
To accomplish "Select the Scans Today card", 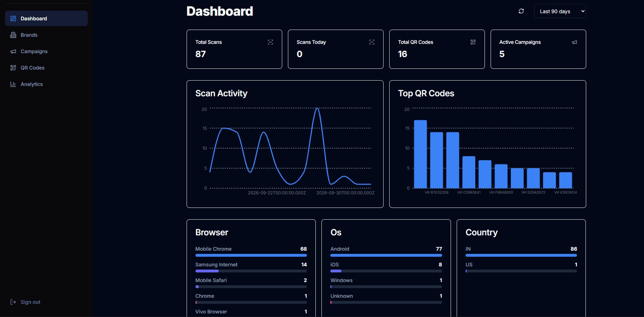I will point(336,49).
